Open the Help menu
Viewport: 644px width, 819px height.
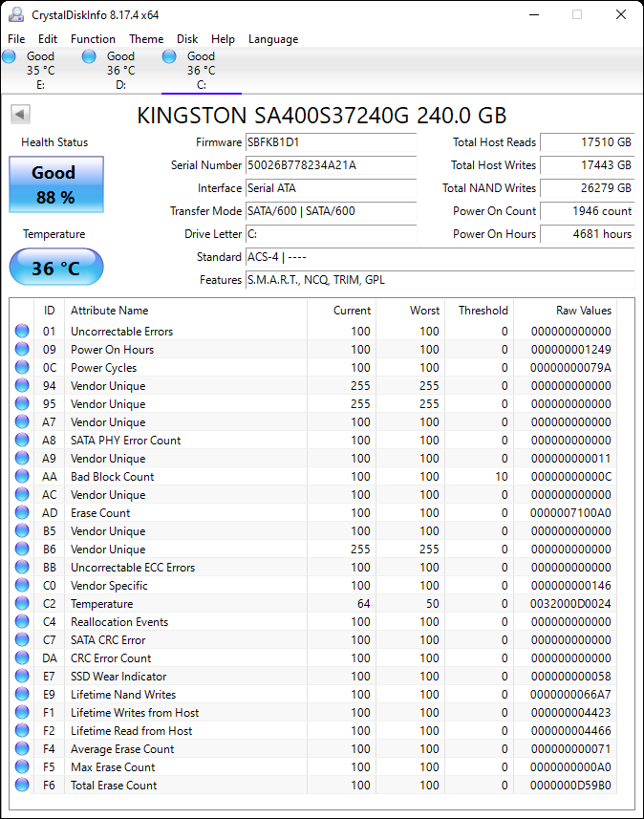click(223, 39)
